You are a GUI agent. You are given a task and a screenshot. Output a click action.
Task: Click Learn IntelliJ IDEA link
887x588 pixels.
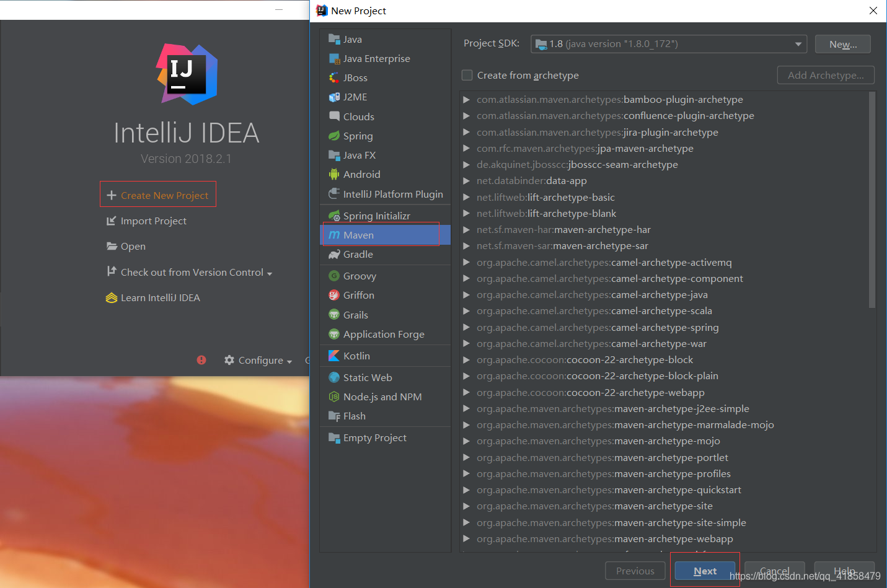point(161,297)
